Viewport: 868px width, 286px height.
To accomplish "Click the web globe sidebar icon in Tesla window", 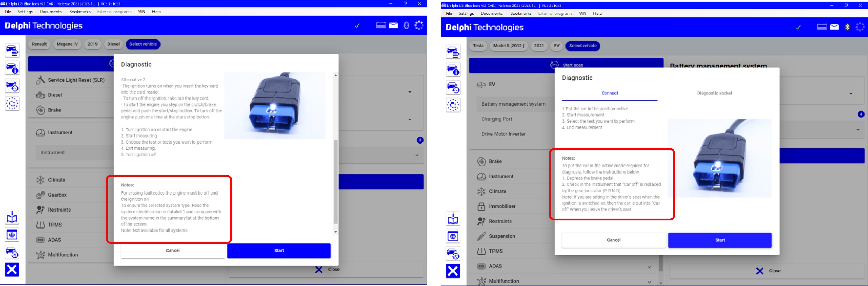I will pos(453,236).
